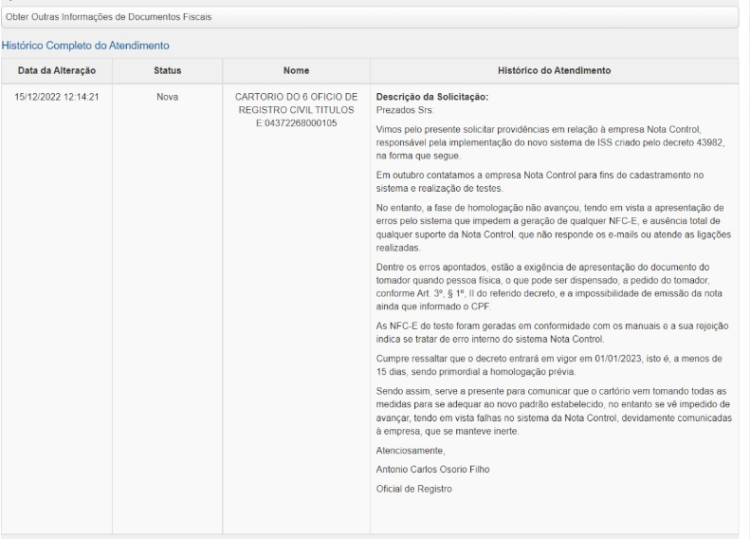Viewport: 750px width, 539px height.
Task: Select the paragraph beginning 'Cumpre ressaltar que o decreto'
Action: pyautogui.click(x=549, y=365)
